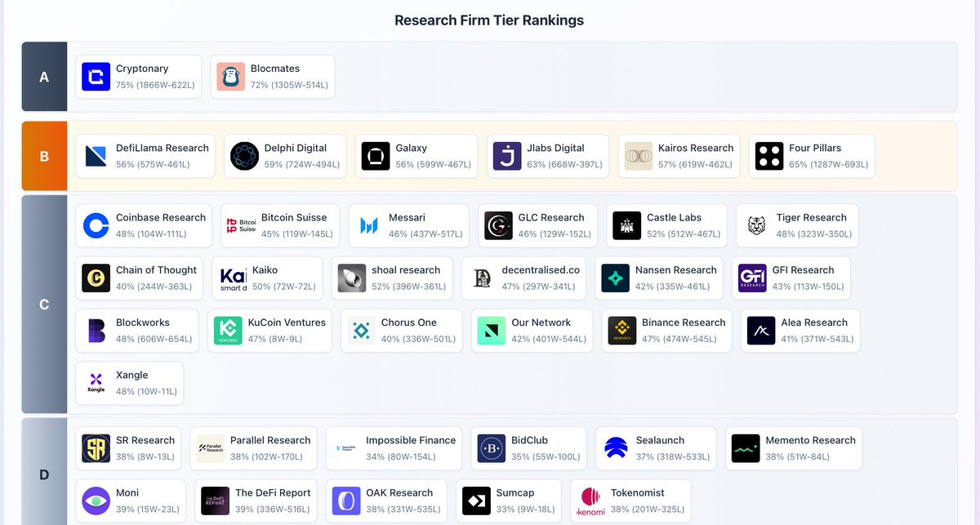Click Jlabs Digital's 63% (668W-397L) record
Viewport: 980px width, 525px height.
click(x=565, y=164)
